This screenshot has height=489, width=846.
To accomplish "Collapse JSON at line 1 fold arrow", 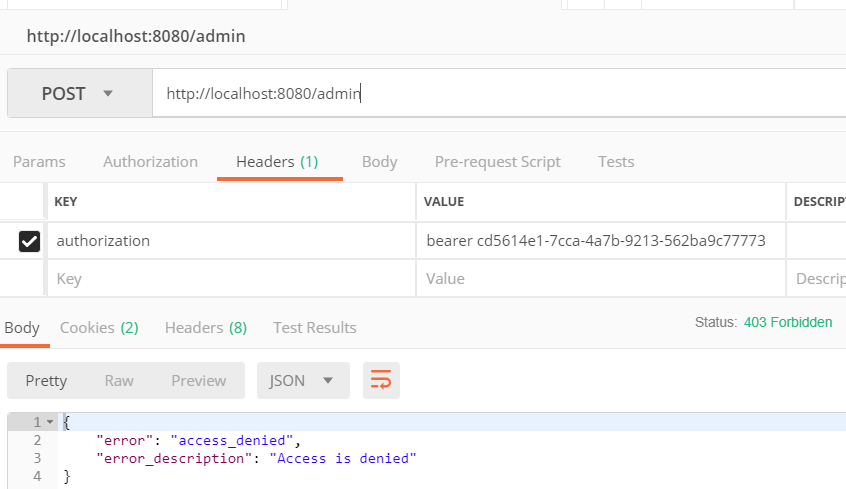I will 50,423.
